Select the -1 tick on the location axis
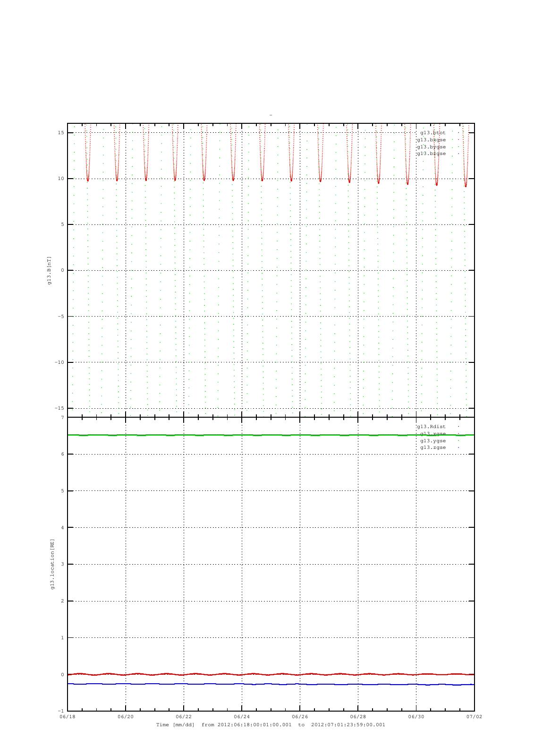 61,711
